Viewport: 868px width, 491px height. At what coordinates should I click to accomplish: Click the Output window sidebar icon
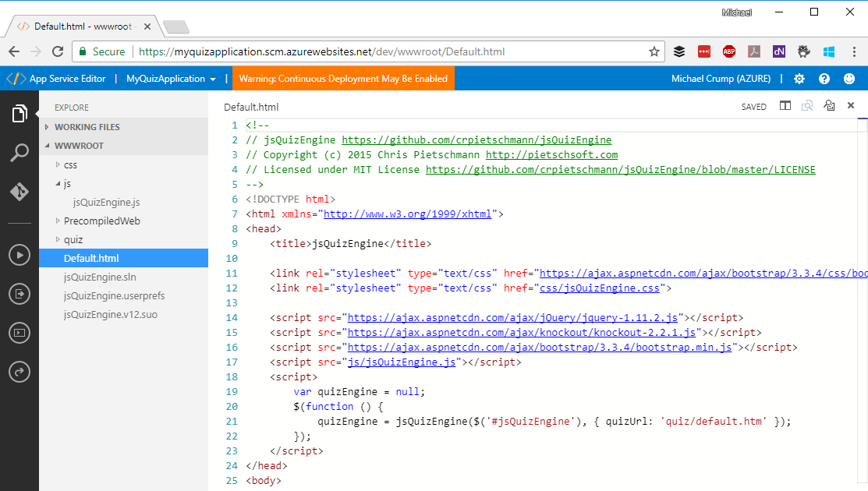point(19,294)
